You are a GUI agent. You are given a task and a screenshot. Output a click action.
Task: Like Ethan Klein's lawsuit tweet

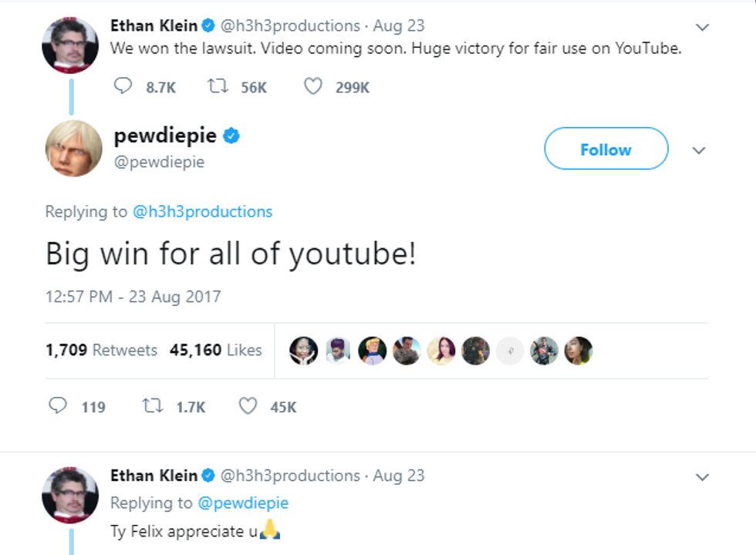(x=312, y=87)
